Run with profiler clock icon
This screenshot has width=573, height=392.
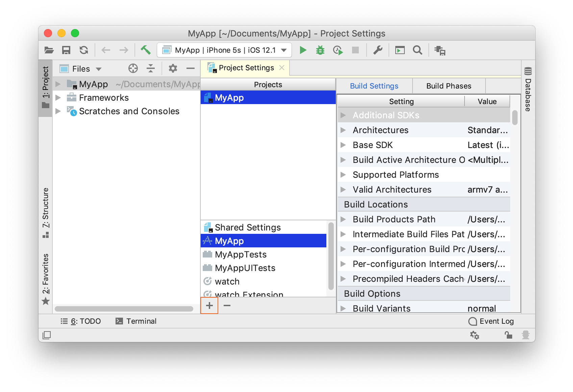click(x=338, y=50)
